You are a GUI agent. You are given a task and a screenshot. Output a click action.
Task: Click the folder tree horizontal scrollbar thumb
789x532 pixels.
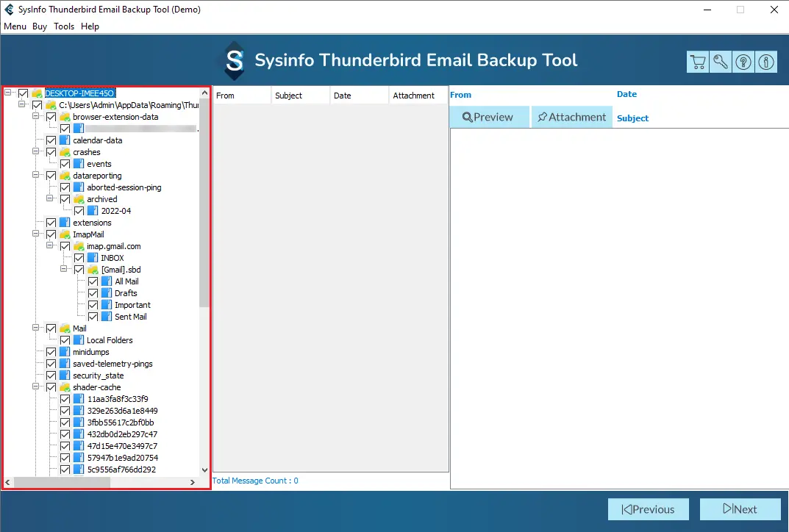62,482
